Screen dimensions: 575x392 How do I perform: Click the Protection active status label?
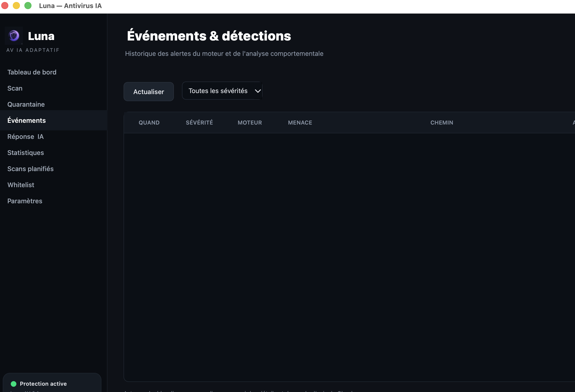43,384
